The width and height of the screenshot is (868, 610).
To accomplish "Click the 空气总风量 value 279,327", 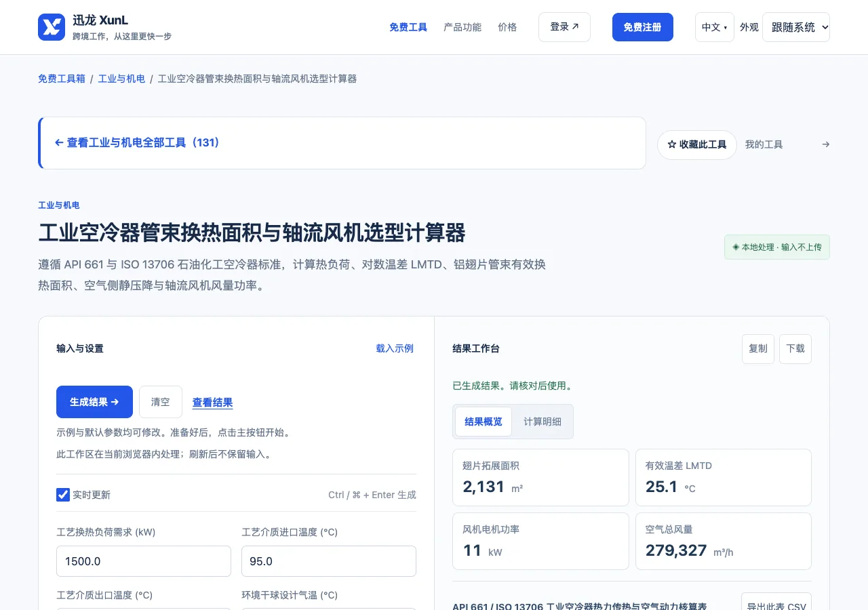I will point(676,550).
